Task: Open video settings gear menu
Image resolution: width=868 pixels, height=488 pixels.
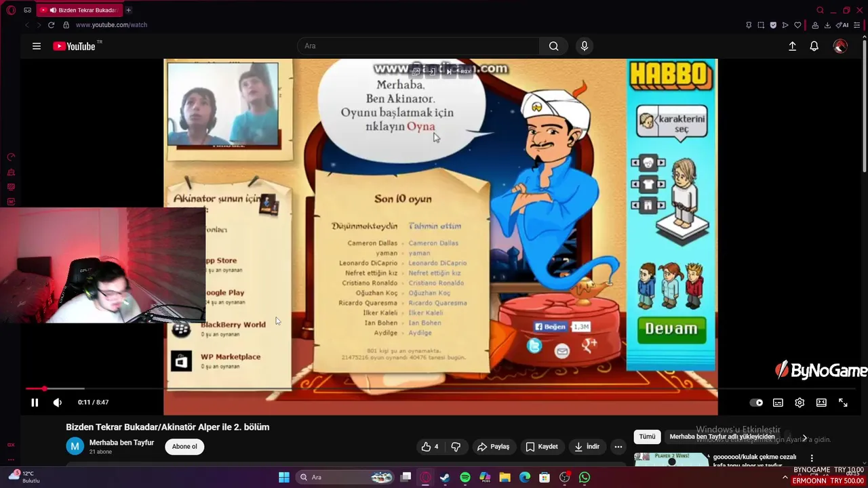Action: pos(800,403)
